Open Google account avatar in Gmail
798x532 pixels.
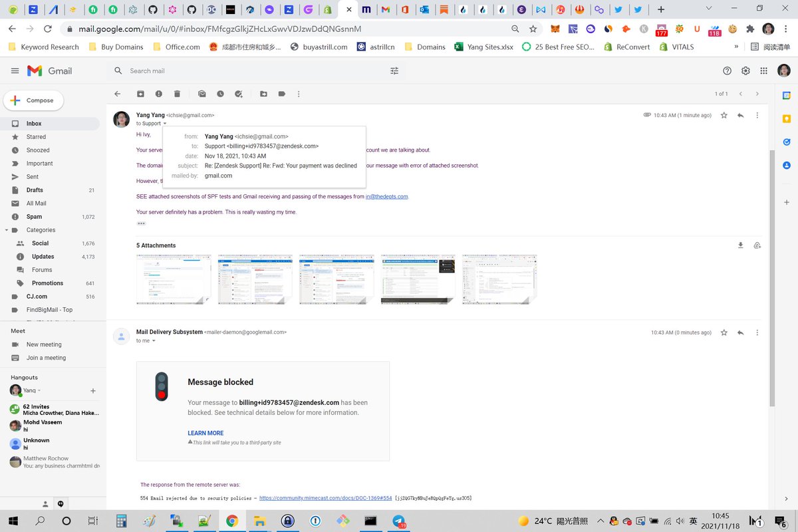pos(783,70)
